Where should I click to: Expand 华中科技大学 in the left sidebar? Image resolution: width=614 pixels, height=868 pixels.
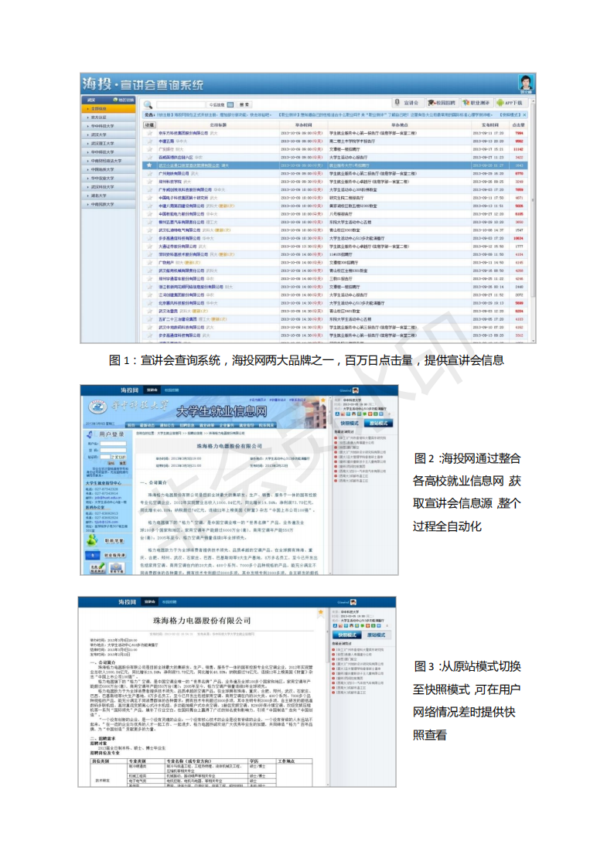108,126
